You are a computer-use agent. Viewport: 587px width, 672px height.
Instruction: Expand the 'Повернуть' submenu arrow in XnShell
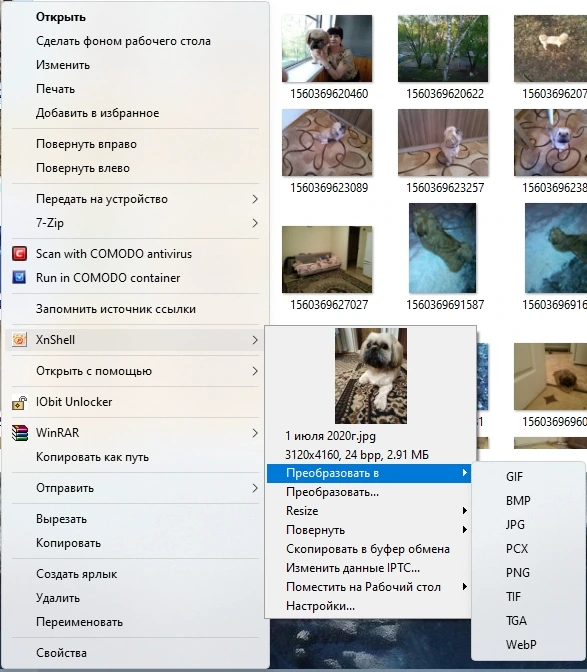[x=464, y=530]
